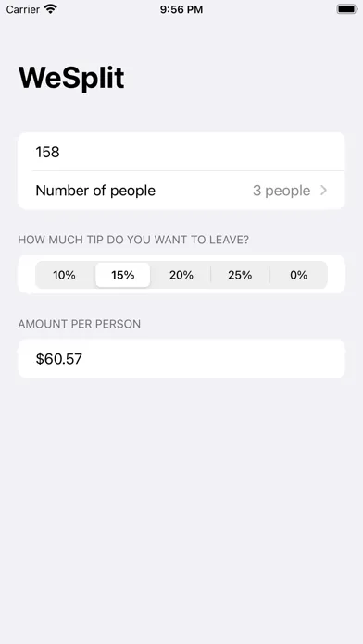Tap the 3 people value
Image resolution: width=363 pixels, height=644 pixels.
(x=282, y=191)
